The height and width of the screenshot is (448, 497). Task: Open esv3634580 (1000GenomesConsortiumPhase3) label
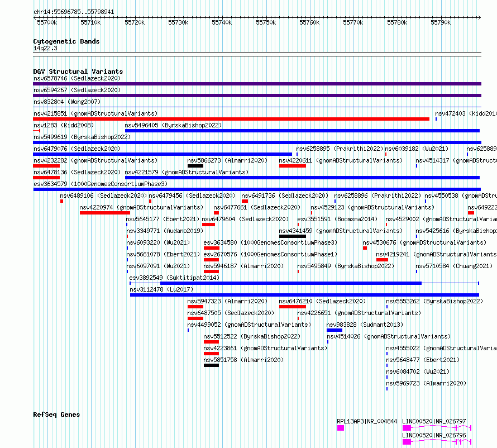click(x=270, y=242)
